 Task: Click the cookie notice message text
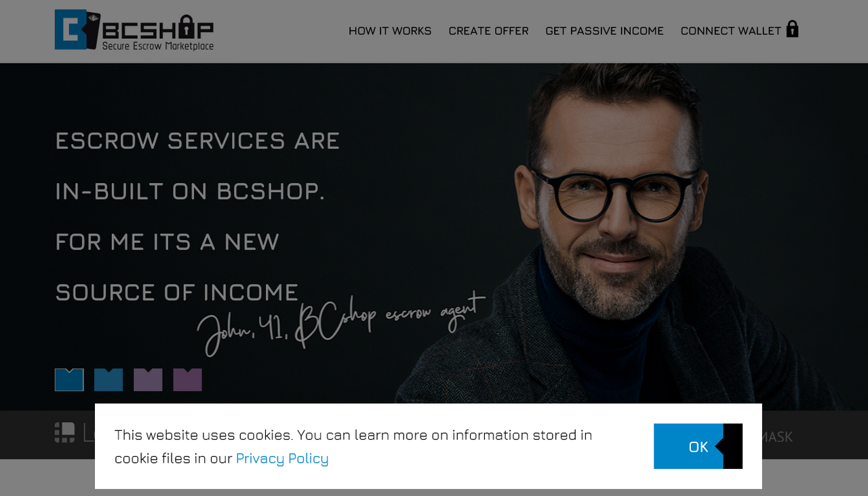click(x=353, y=446)
